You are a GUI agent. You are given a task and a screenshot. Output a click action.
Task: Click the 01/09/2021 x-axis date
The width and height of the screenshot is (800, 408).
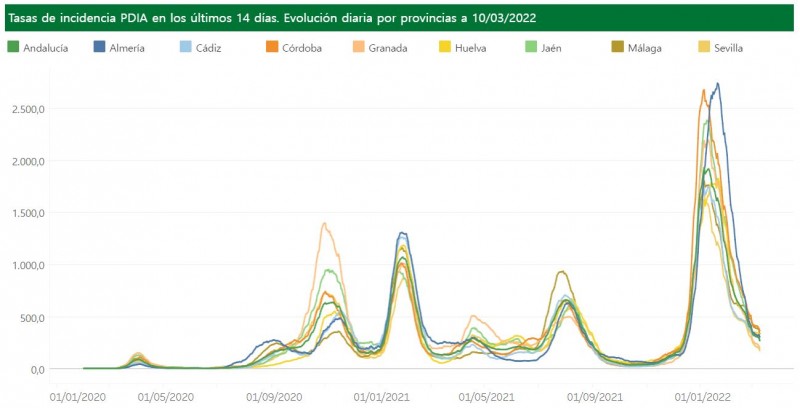(594, 397)
